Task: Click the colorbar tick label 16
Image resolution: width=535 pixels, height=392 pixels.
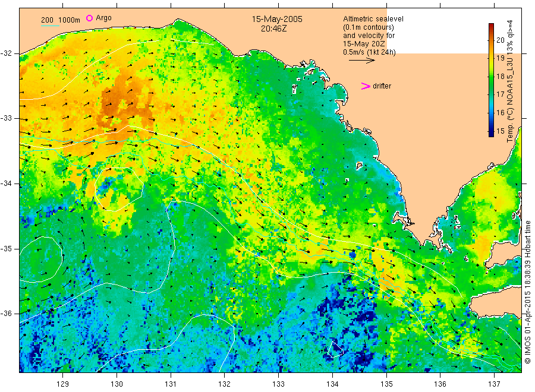Action: (500, 112)
